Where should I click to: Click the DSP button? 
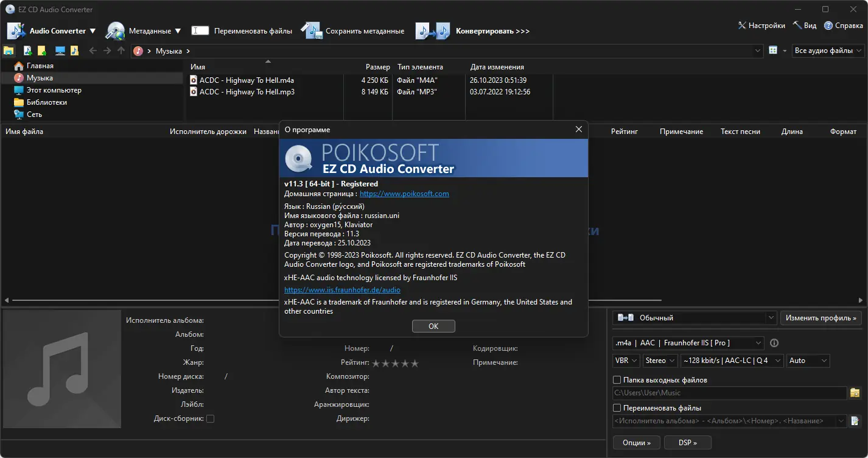pyautogui.click(x=687, y=443)
